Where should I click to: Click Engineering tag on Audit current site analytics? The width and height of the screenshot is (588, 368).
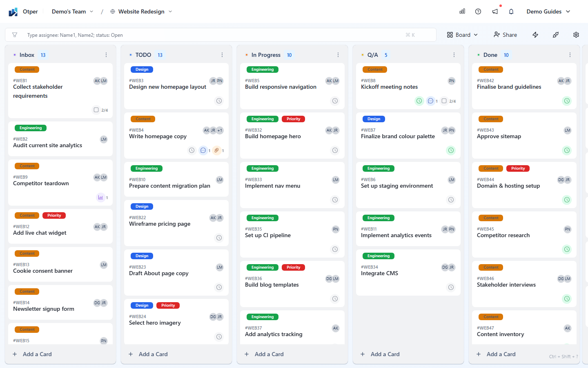(31, 128)
